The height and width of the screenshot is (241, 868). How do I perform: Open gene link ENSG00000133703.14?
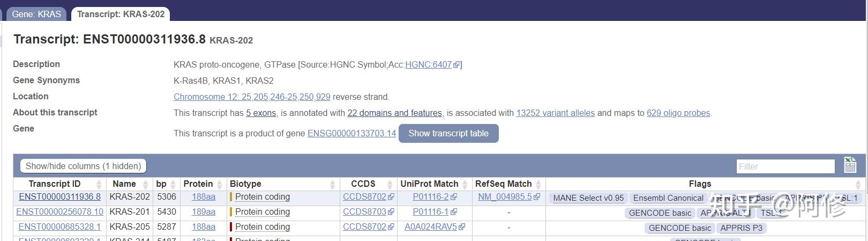(x=351, y=133)
